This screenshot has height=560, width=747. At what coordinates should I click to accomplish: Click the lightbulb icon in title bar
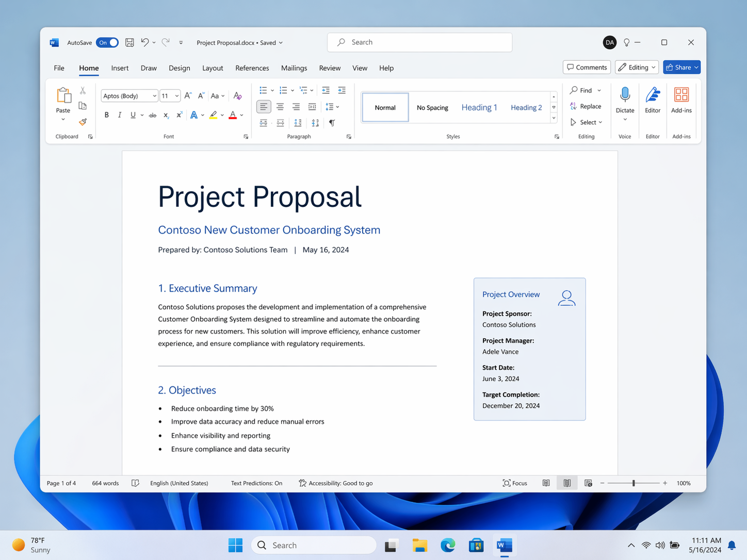(626, 42)
